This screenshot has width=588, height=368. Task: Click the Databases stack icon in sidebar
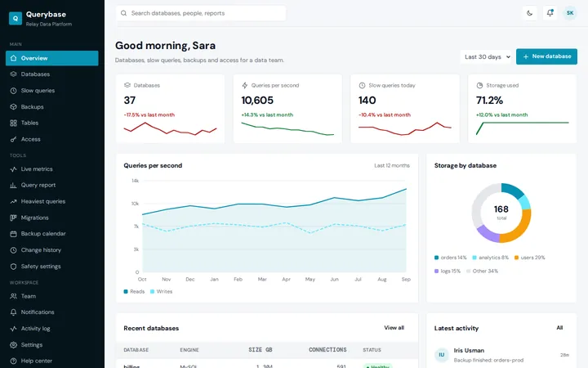pyautogui.click(x=14, y=74)
